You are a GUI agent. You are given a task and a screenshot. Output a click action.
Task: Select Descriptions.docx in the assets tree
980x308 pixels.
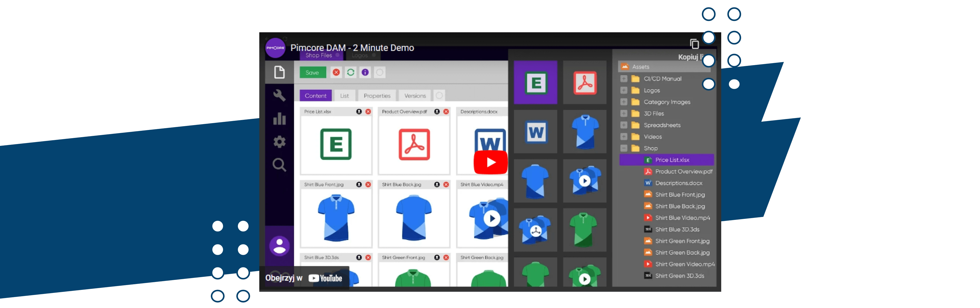pos(673,183)
